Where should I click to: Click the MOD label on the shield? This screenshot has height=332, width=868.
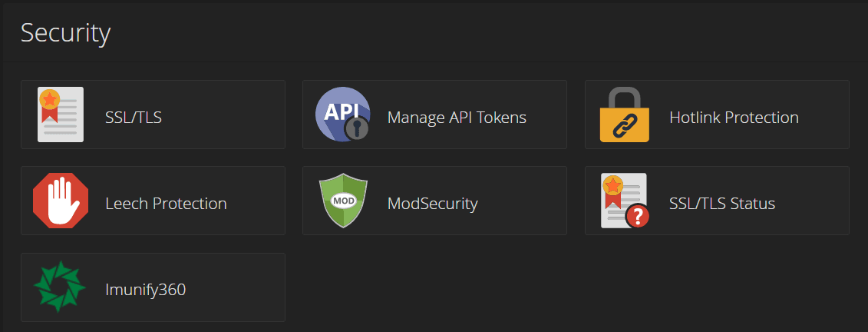coord(342,201)
